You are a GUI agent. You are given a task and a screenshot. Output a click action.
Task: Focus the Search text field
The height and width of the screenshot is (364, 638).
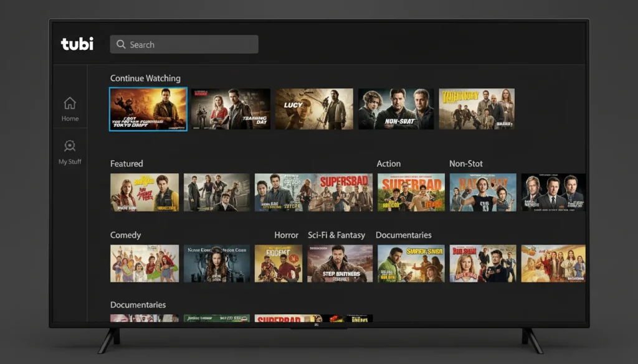[187, 45]
